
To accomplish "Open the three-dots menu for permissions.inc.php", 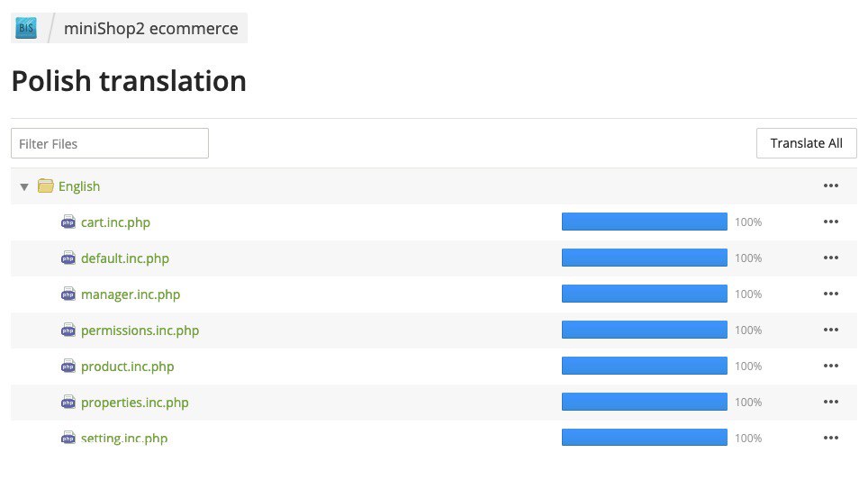I will tap(830, 330).
